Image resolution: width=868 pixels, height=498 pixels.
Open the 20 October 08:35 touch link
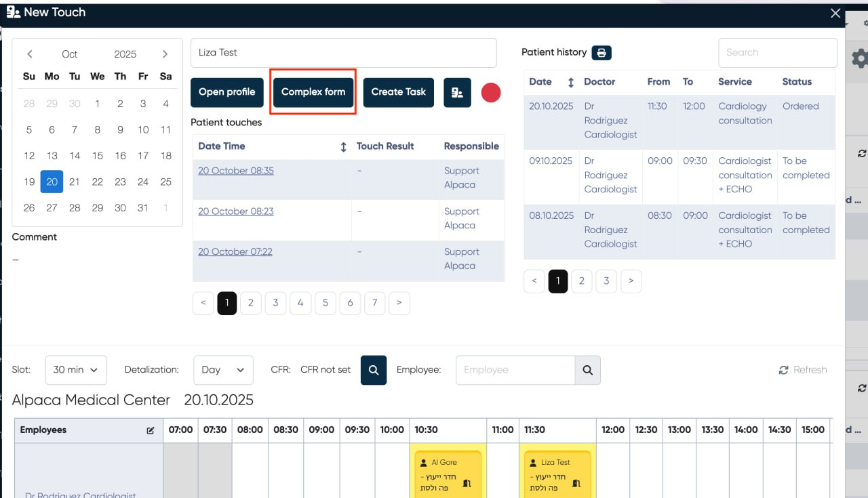236,171
